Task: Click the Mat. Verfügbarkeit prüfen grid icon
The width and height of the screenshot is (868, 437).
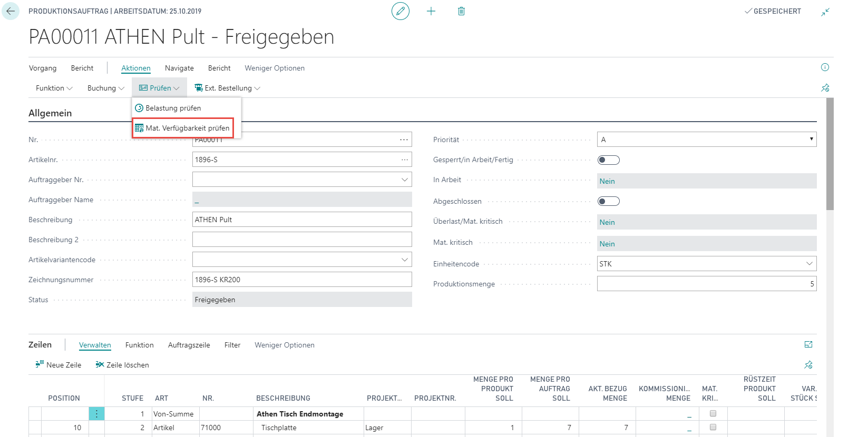Action: point(139,128)
